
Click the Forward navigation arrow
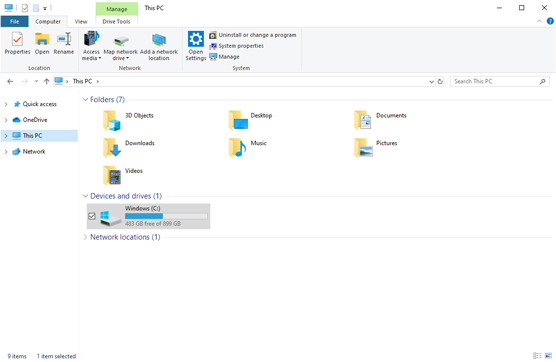(x=24, y=82)
